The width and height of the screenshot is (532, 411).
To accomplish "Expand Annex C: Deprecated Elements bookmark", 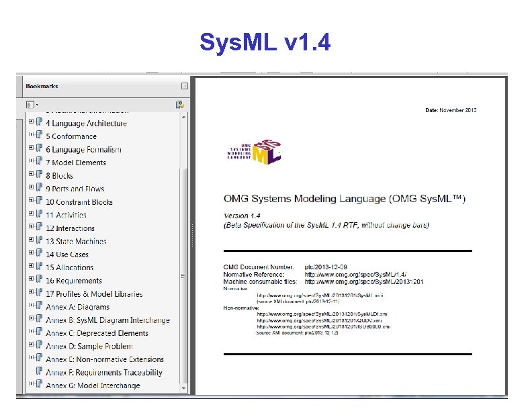I will click(x=31, y=331).
